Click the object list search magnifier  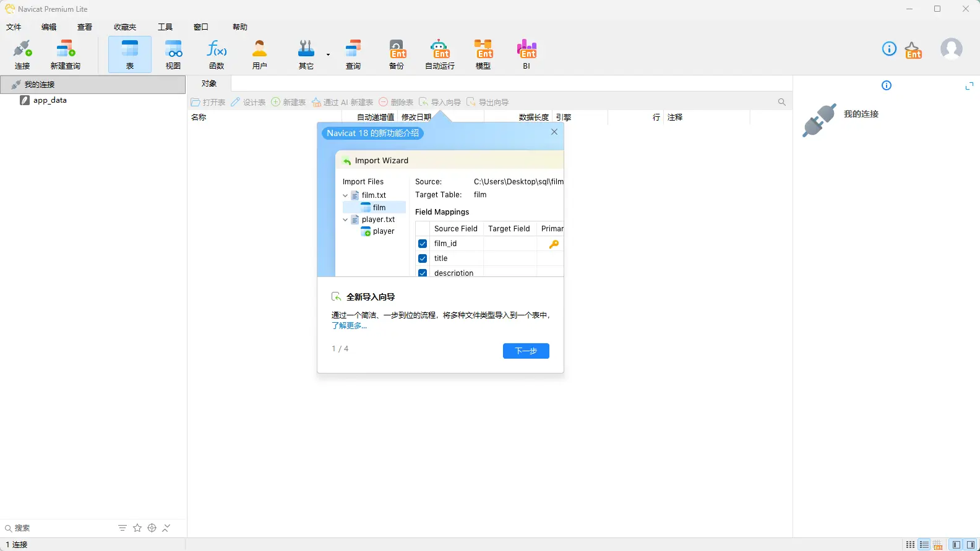[x=782, y=102]
